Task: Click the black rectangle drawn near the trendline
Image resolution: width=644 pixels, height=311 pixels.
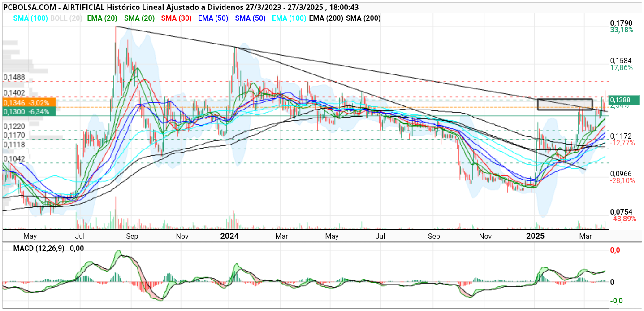Action: (565, 104)
